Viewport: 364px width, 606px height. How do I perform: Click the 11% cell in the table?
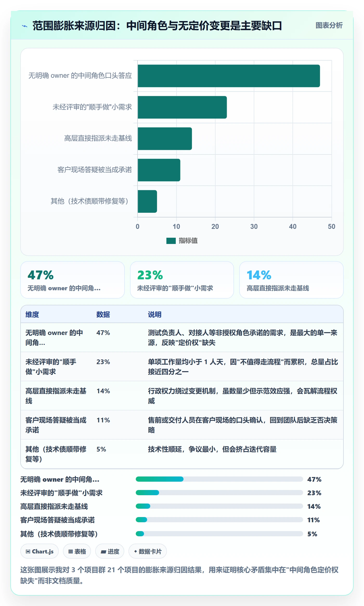pyautogui.click(x=103, y=420)
